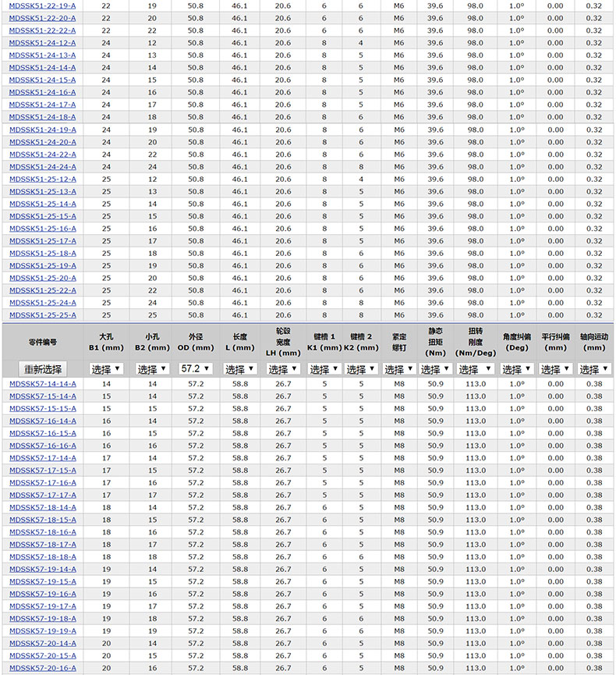The image size is (616, 675).
Task: Select part number MDSSK51-24-24-A
Action: (x=43, y=167)
